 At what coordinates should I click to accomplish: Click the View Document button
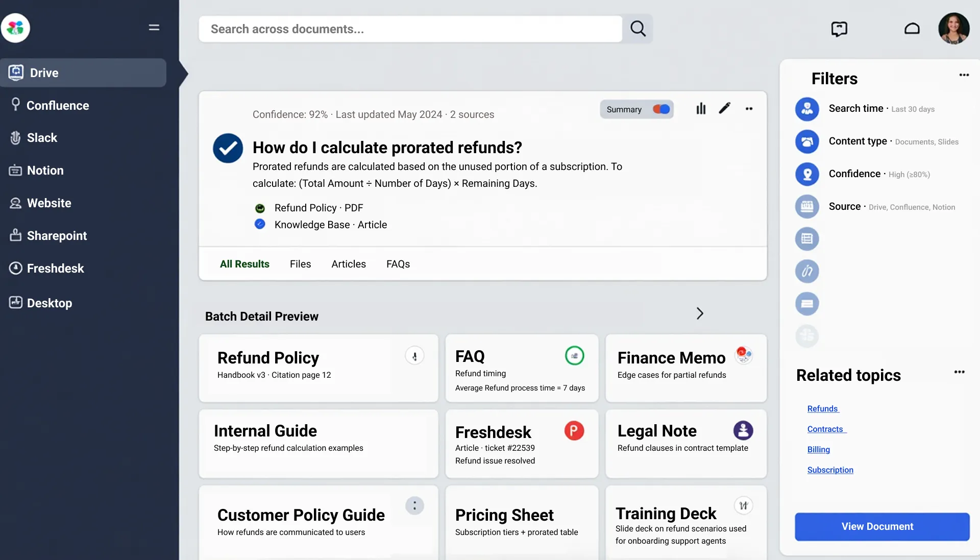[x=881, y=526]
